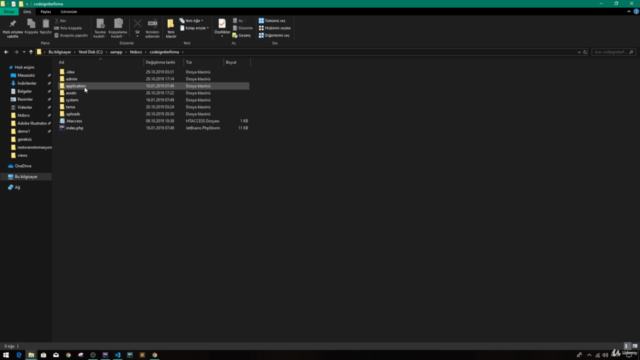The width and height of the screenshot is (640, 360).
Task: Click Diğerlerini seç (invert selection)
Action: 274,36
